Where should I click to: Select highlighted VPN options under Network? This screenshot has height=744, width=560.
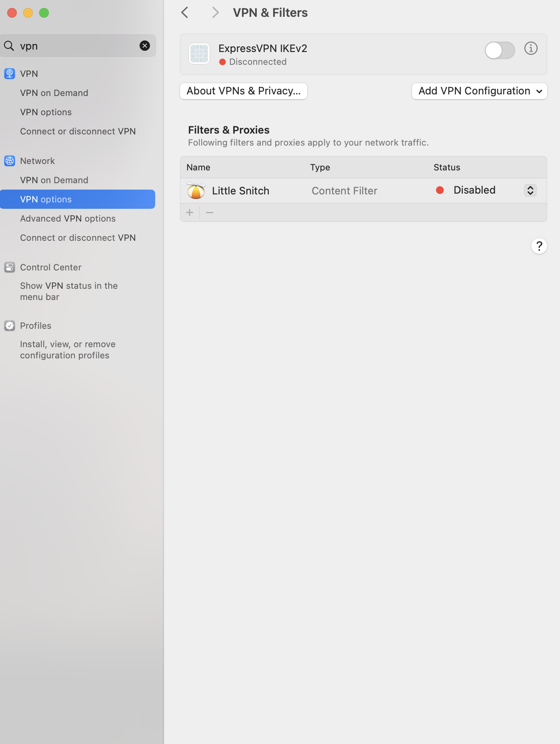pyautogui.click(x=78, y=199)
